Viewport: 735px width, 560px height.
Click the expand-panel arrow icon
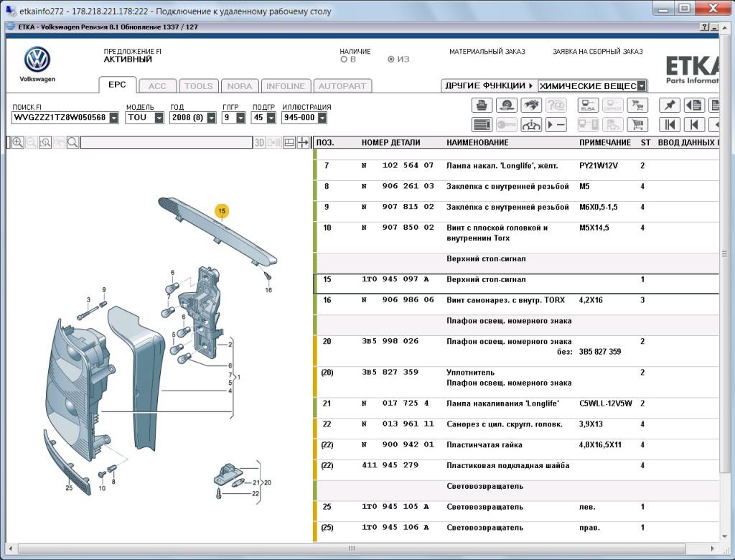303,142
